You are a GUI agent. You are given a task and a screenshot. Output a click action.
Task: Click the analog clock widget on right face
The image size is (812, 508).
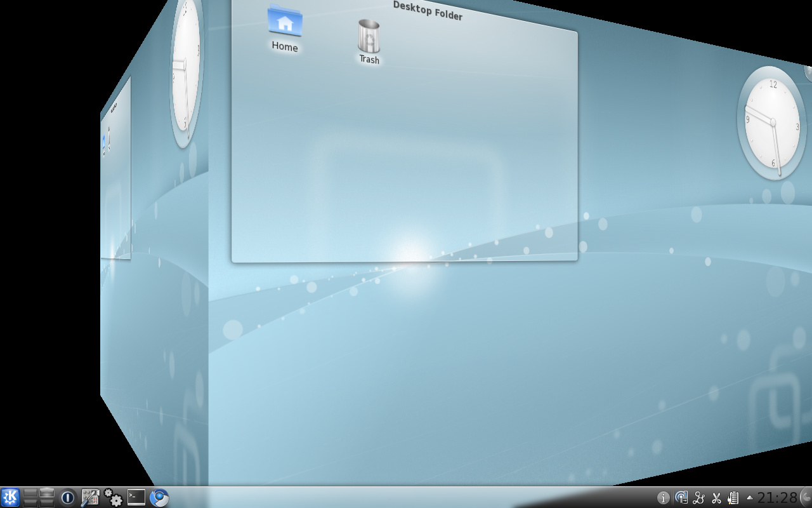[771, 123]
